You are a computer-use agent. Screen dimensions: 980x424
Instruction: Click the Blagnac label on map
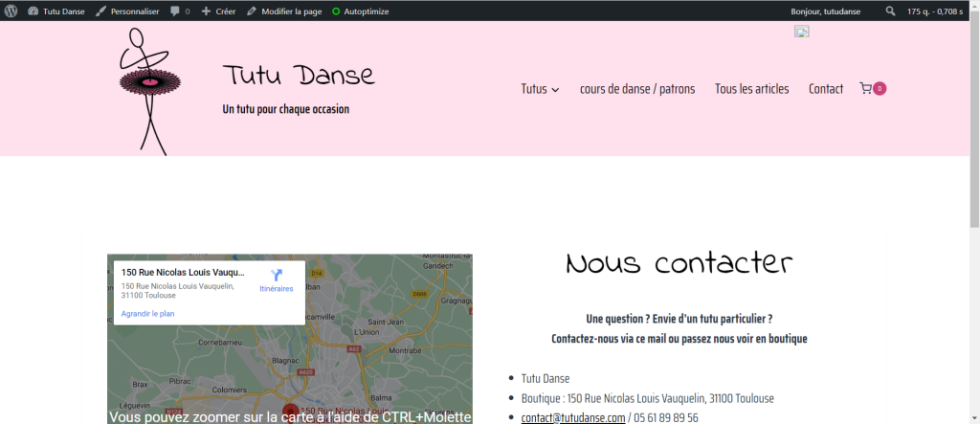pyautogui.click(x=285, y=360)
